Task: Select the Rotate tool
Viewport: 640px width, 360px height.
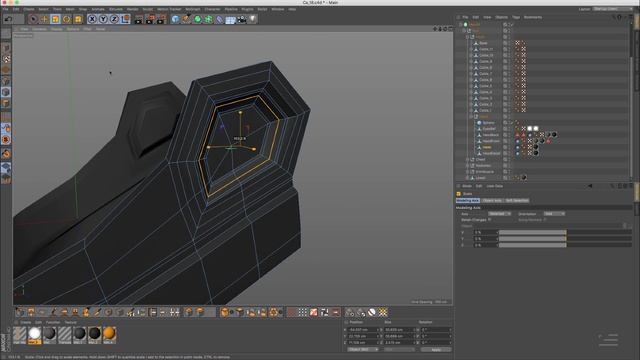Action: point(67,19)
